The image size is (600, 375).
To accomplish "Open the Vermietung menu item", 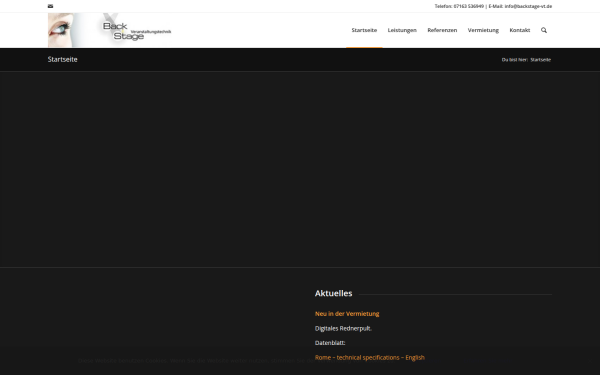I will (x=483, y=30).
